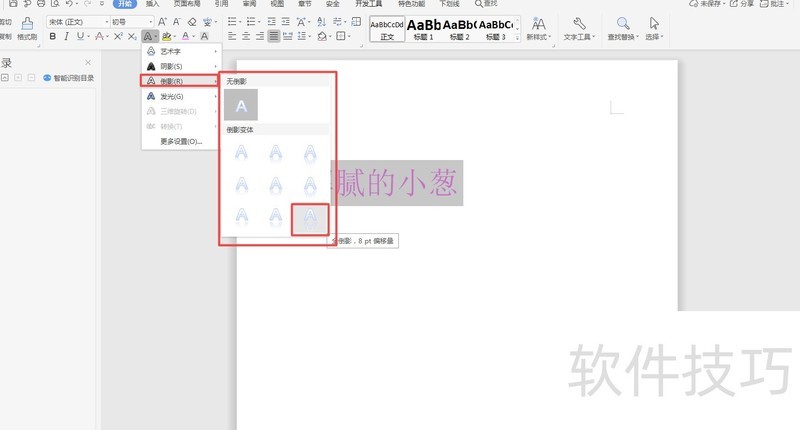Click the print preview icon
The image size is (800, 430).
tap(55, 3)
